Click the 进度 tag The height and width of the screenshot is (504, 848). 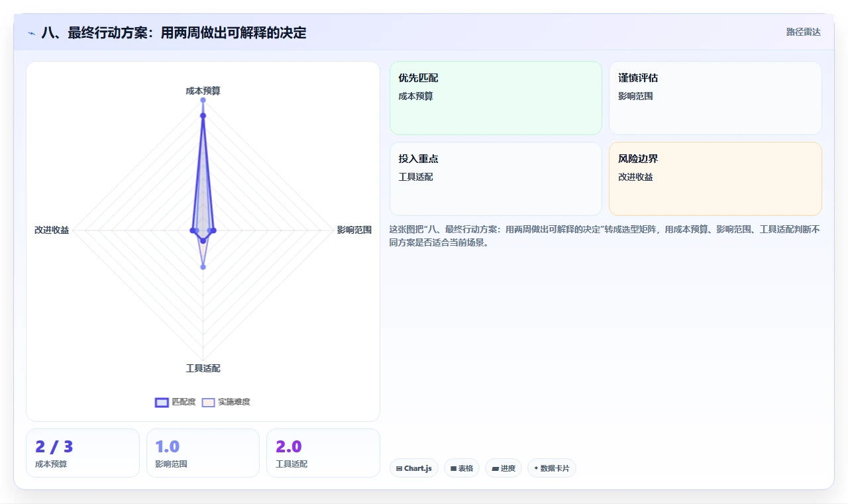coord(503,468)
